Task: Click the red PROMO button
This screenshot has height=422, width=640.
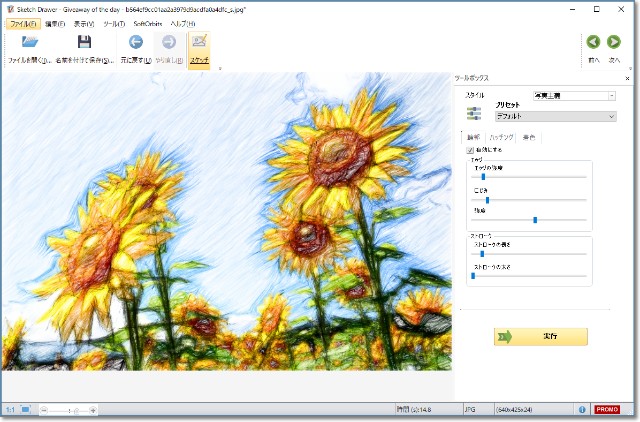Action: (606, 409)
